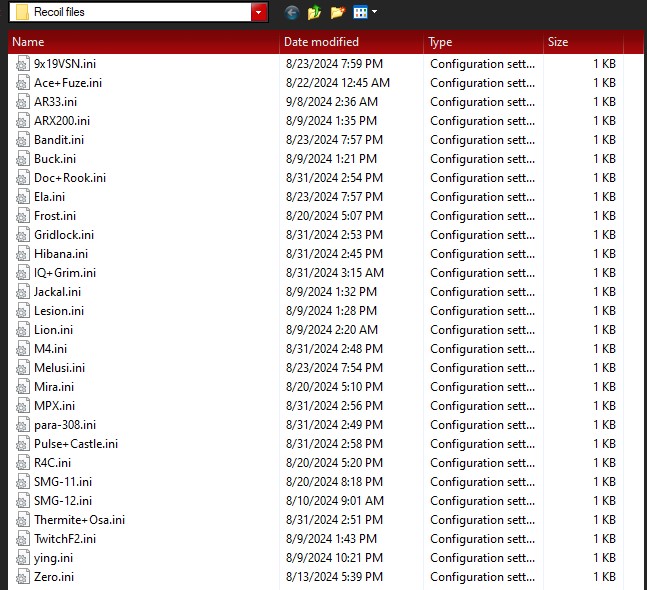Click the 8/9/2024 2:20 AM date cell
The width and height of the screenshot is (647, 590).
[332, 329]
